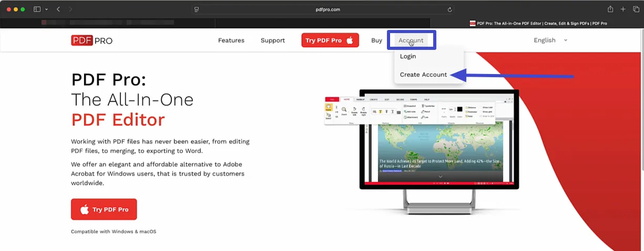Expand the sidebar tab group chevron
644x251 pixels.
[46, 9]
